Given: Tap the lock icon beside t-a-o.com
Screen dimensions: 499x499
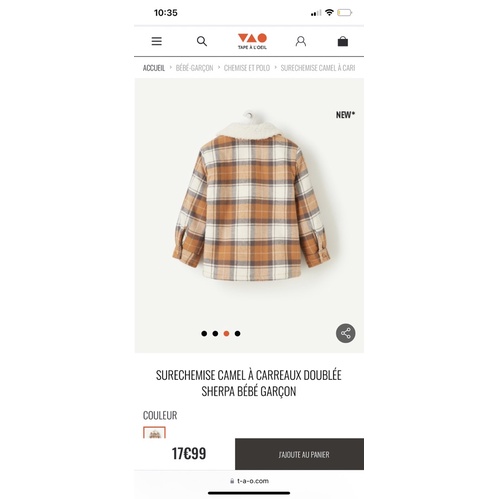Looking at the screenshot, I should click(x=232, y=481).
